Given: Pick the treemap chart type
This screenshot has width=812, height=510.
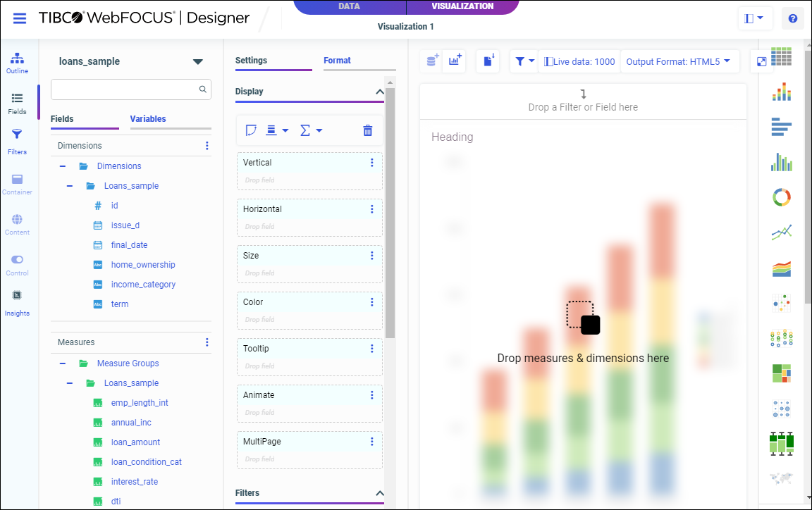Looking at the screenshot, I should tap(781, 373).
